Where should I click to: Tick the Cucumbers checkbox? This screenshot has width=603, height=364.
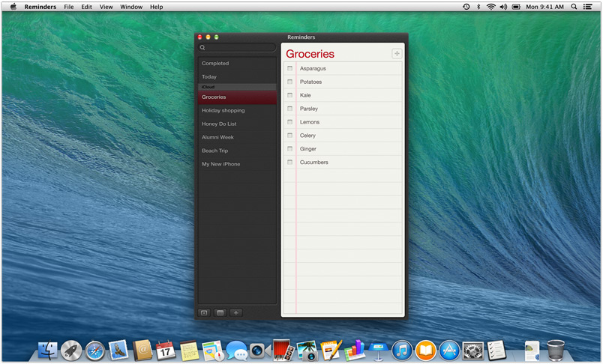[x=290, y=163]
